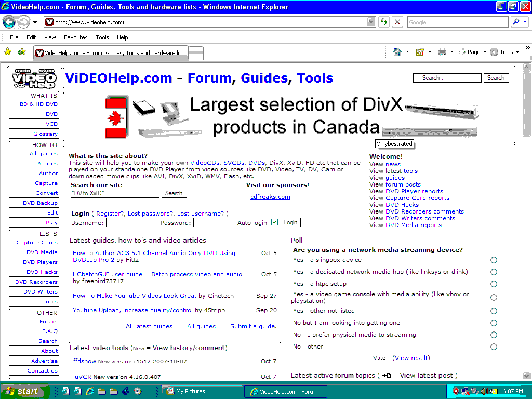Click the browser Back arrow button

pyautogui.click(x=9, y=22)
